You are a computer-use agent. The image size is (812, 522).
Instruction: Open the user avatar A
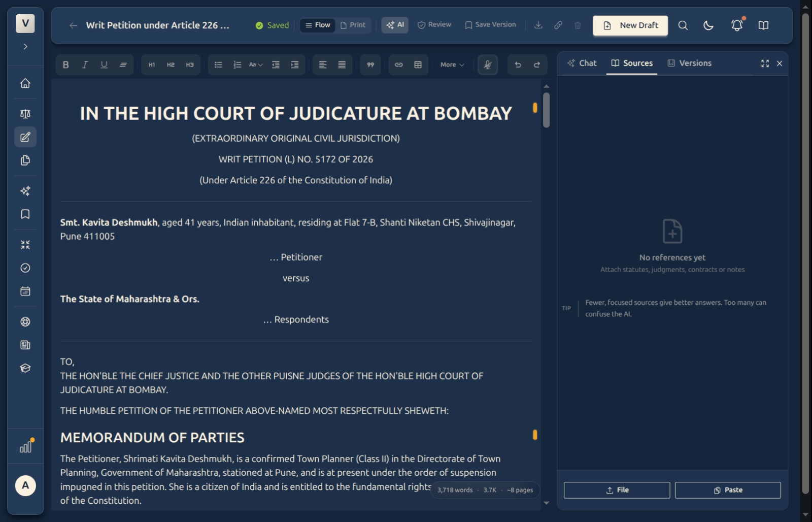point(25,485)
